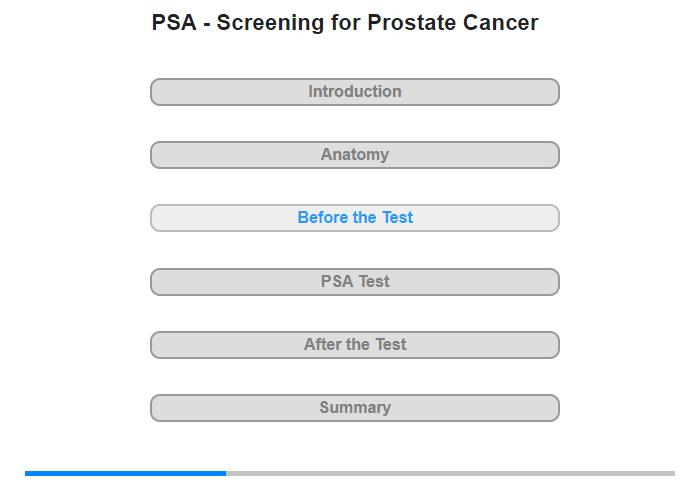Open the Summary section
The width and height of the screenshot is (700, 480).
pos(355,408)
